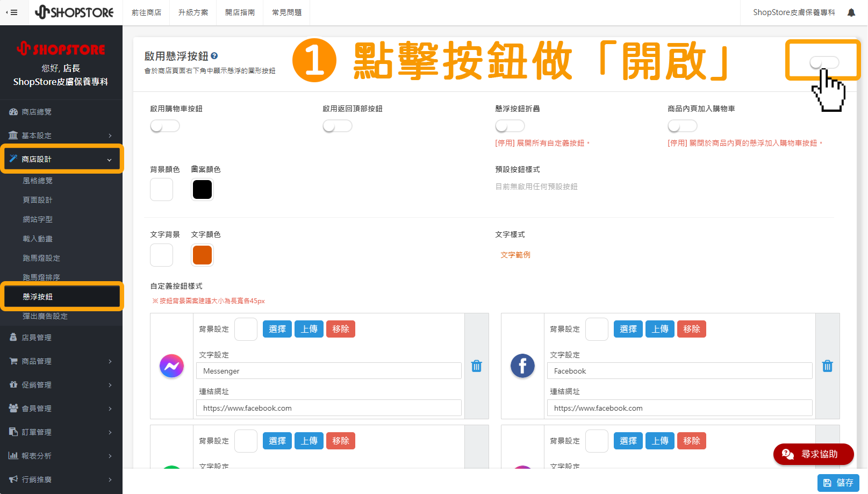The width and height of the screenshot is (868, 494).
Task: Select 懸浮按鈕 submenu item
Action: coord(62,297)
